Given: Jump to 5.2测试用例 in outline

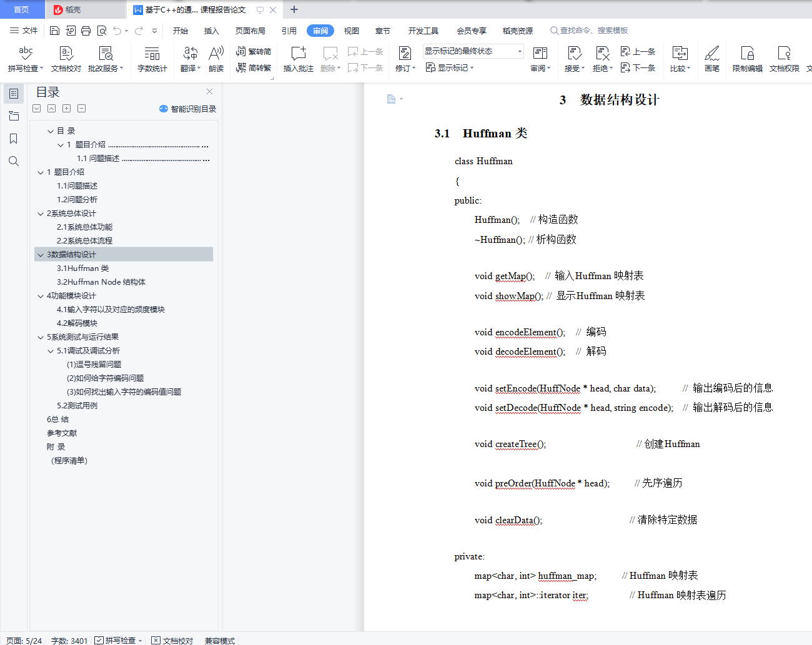Looking at the screenshot, I should coord(77,406).
